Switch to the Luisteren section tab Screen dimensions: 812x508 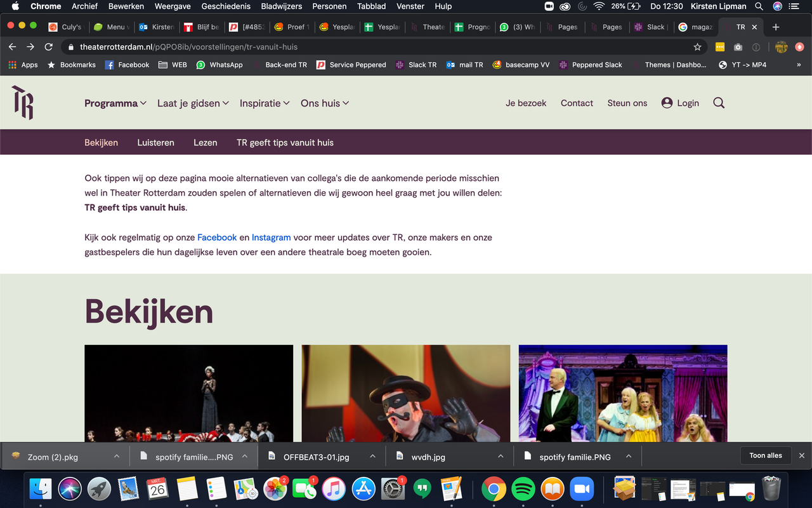click(155, 142)
